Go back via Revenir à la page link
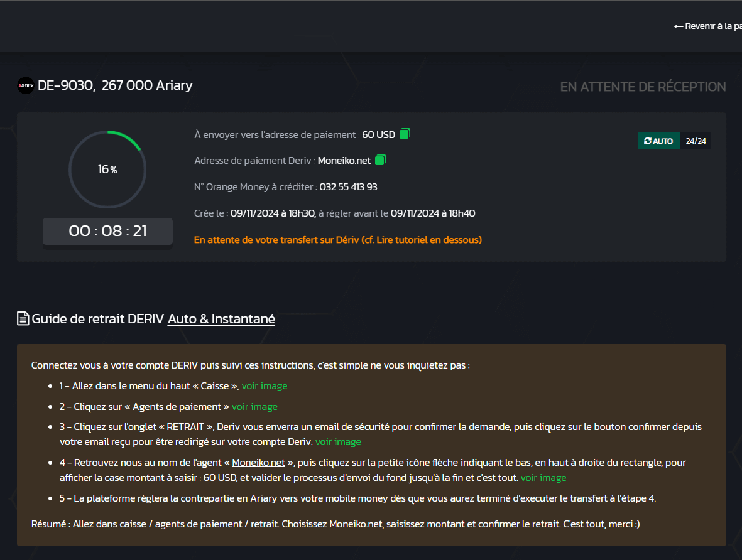The width and height of the screenshot is (742, 560). click(707, 26)
